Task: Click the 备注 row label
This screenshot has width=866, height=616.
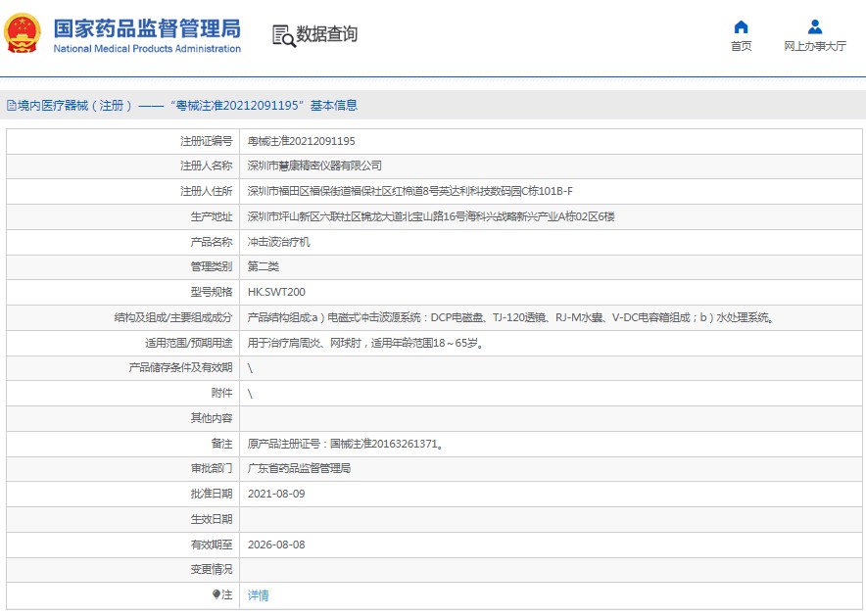Action: tap(222, 444)
